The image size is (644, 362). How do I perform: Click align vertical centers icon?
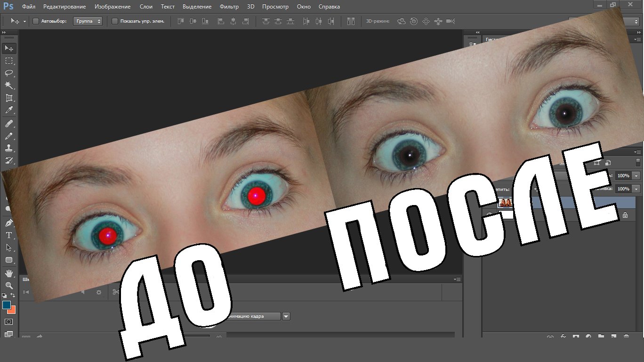coord(193,21)
